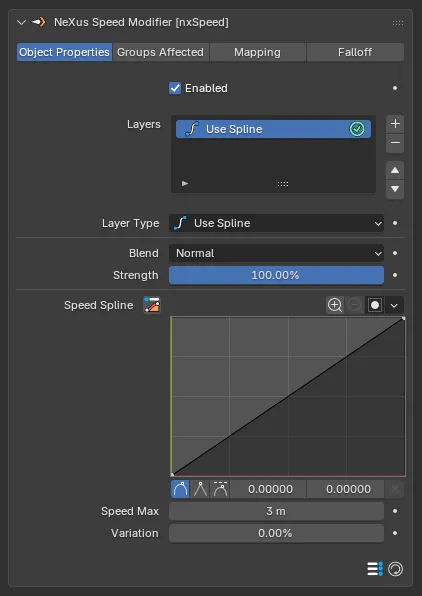Move the layer down in list
This screenshot has height=596, width=422.
(395, 189)
